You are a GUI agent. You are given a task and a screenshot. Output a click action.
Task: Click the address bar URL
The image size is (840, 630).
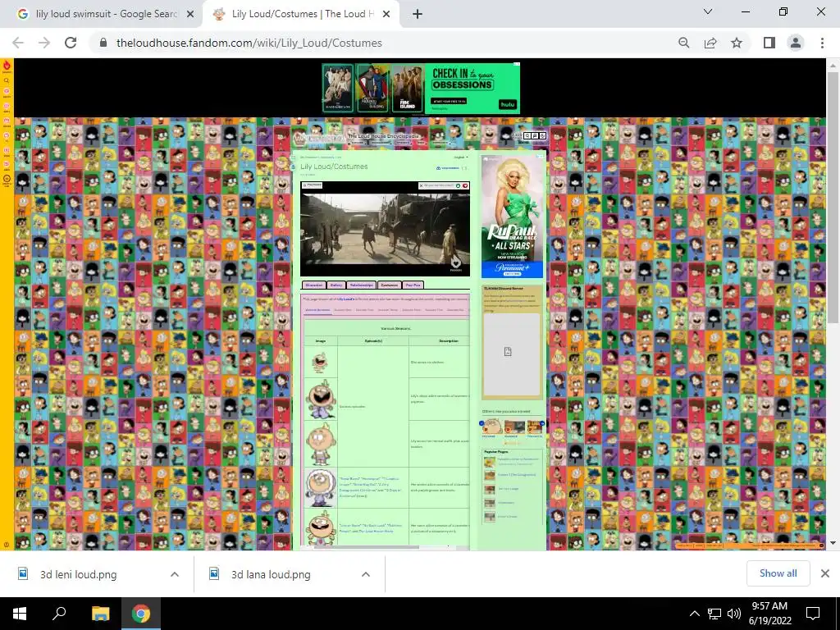pyautogui.click(x=249, y=43)
